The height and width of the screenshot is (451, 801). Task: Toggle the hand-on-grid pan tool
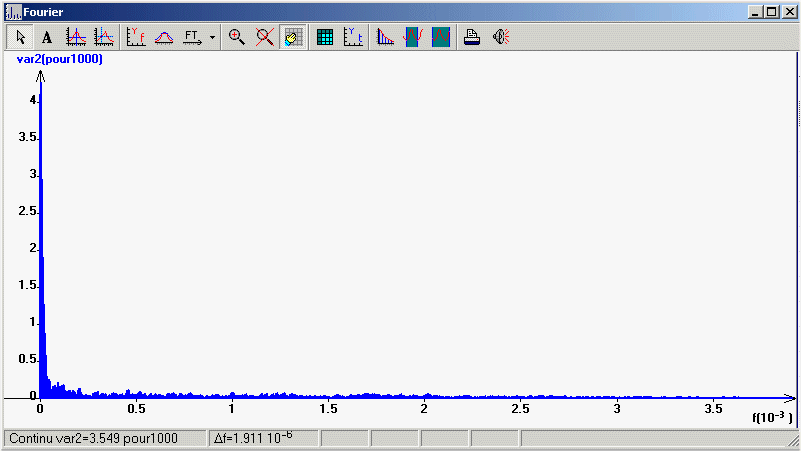click(x=293, y=37)
